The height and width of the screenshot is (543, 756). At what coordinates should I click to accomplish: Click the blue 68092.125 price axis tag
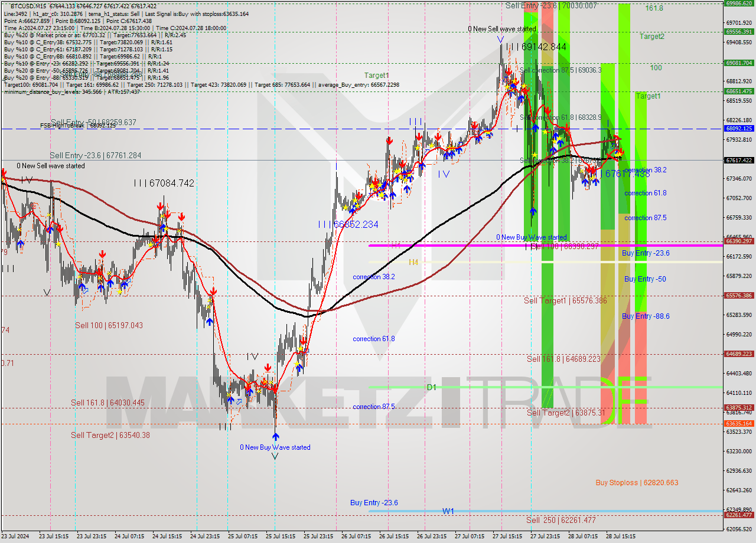point(739,128)
